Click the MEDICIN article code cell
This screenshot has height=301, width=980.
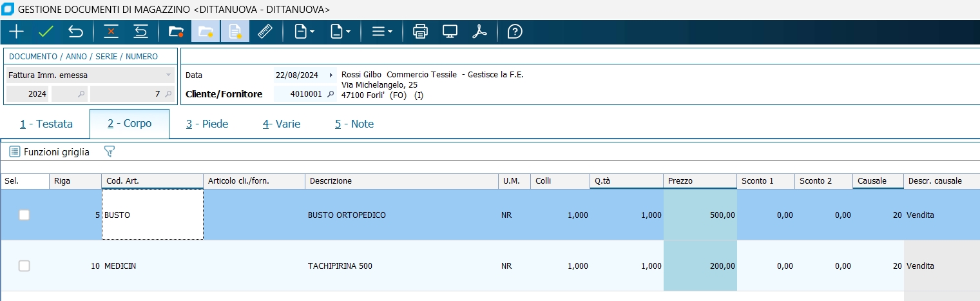153,266
